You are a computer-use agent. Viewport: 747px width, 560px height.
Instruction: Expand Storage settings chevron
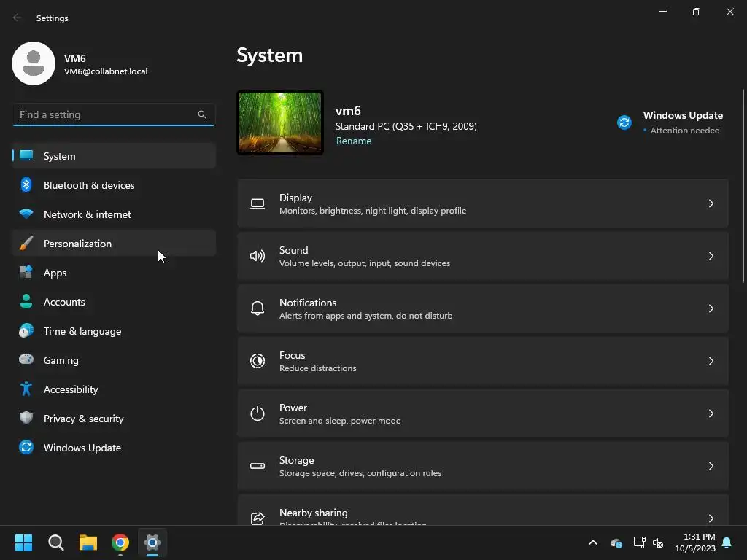[711, 466]
